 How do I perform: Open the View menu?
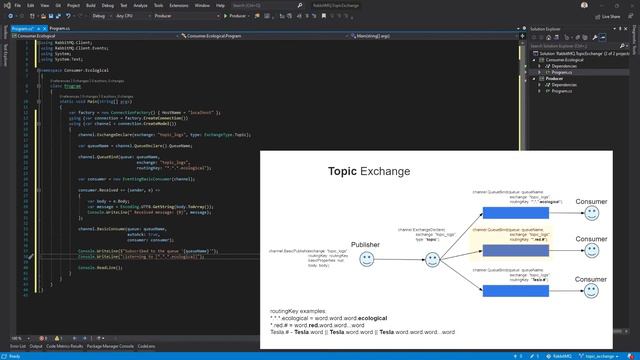(44, 6)
